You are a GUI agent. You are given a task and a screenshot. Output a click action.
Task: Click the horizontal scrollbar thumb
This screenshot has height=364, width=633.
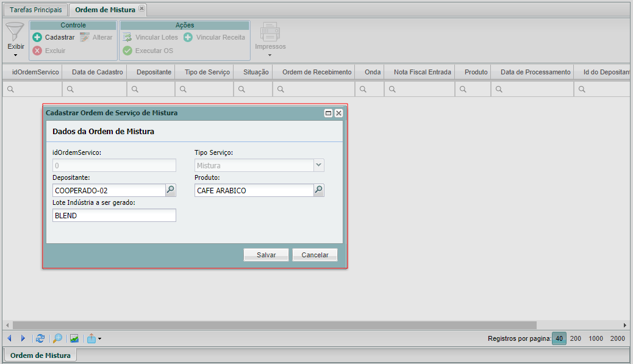click(274, 325)
